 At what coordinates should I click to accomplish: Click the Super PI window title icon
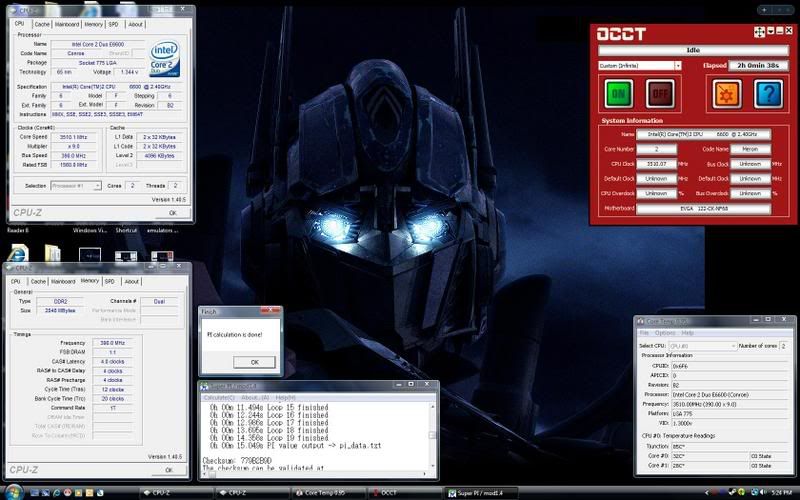click(x=205, y=386)
